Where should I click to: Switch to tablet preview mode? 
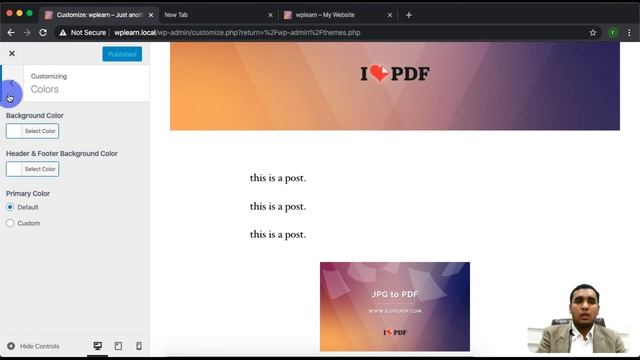tap(118, 346)
